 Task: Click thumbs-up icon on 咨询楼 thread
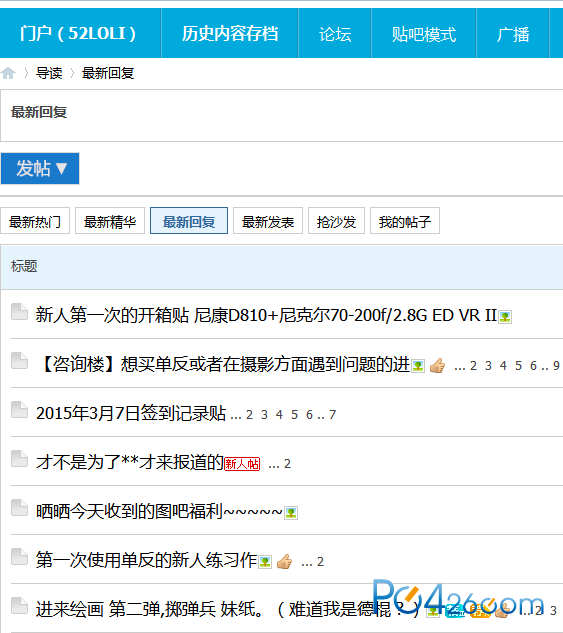pyautogui.click(x=437, y=366)
